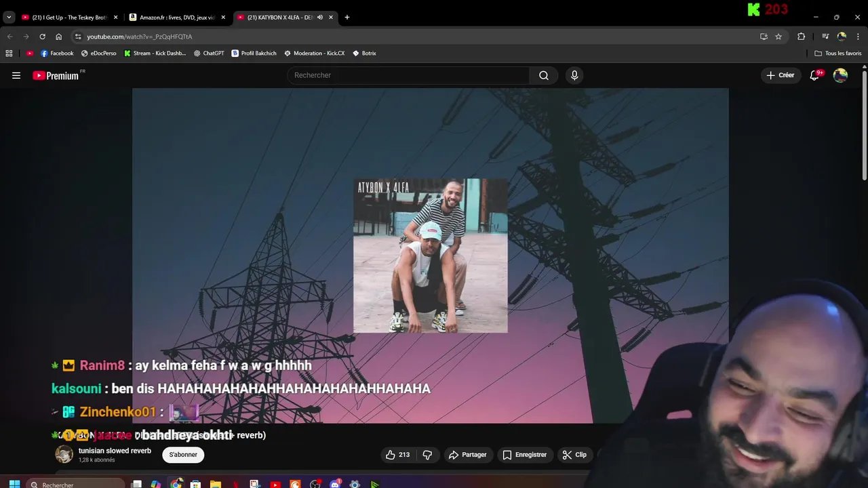Open the tunisian slowed reverb channel avatar

click(64, 455)
